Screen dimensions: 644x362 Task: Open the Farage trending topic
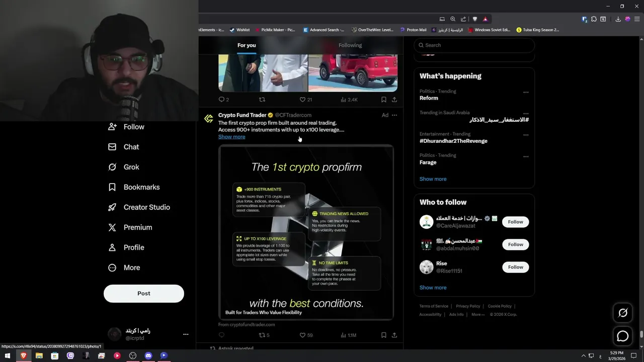point(428,162)
